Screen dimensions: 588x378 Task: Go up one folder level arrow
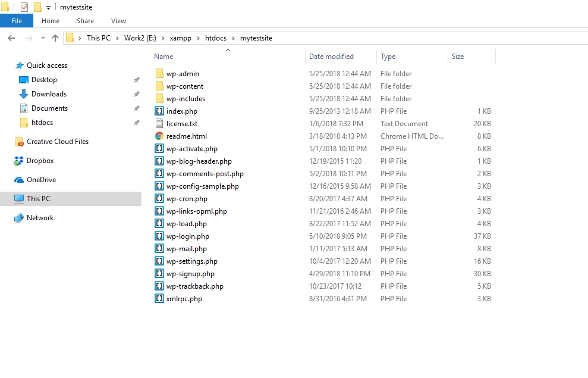tap(55, 38)
